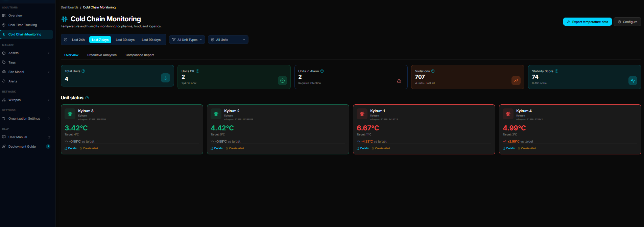Screen dimensions: 644x227
Task: Expand Organization Settings chevron
Action: [x=49, y=119]
